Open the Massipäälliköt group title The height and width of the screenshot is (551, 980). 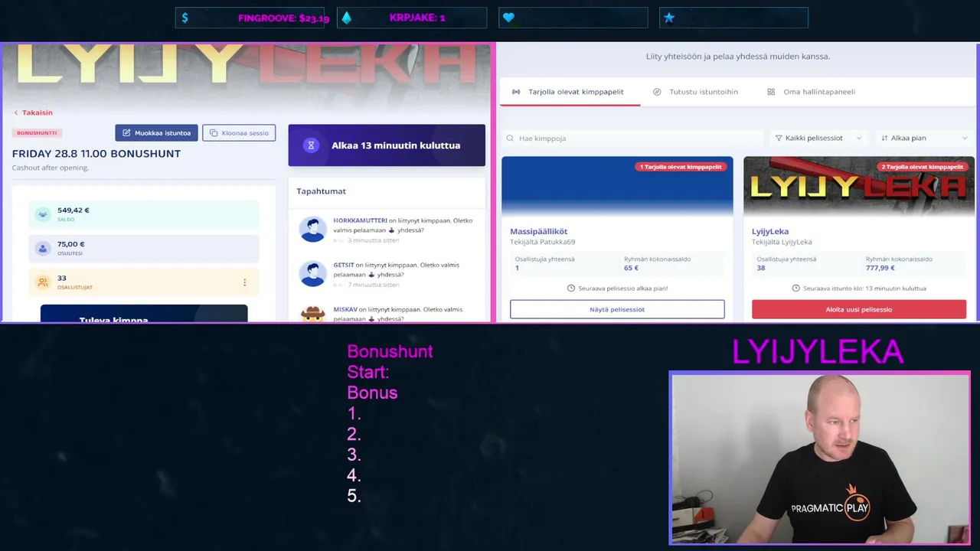[x=538, y=231]
